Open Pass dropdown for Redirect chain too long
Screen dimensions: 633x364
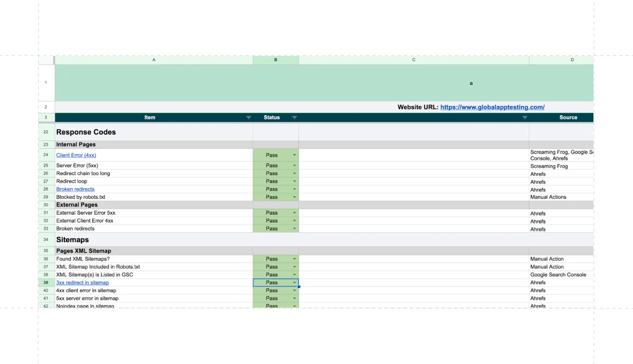pos(294,174)
